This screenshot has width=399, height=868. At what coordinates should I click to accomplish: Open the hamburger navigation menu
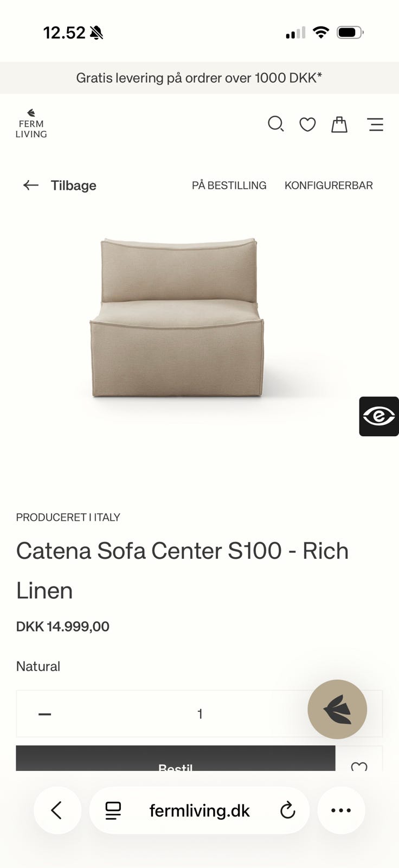376,125
